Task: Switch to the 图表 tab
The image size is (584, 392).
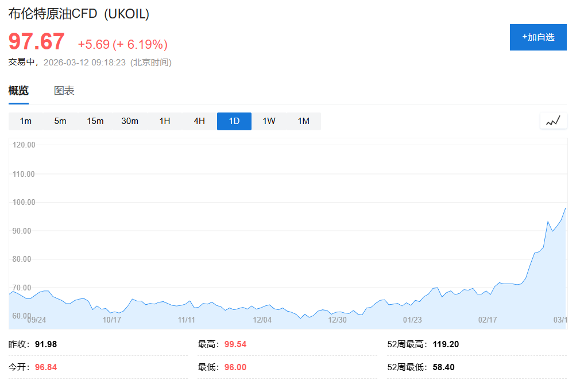Action: (65, 90)
